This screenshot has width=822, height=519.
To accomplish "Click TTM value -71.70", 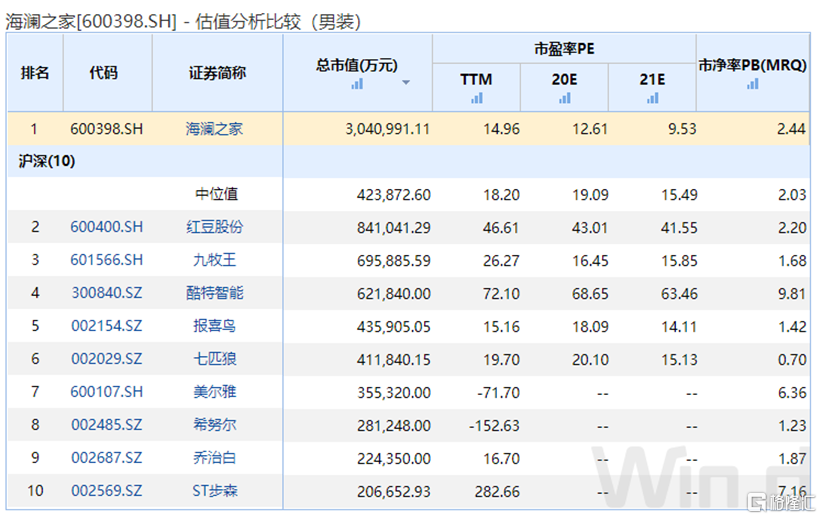I will (499, 393).
